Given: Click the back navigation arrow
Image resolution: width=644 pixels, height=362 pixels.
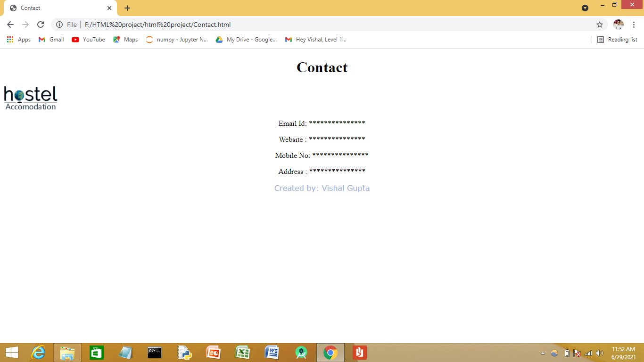Looking at the screenshot, I should (10, 25).
